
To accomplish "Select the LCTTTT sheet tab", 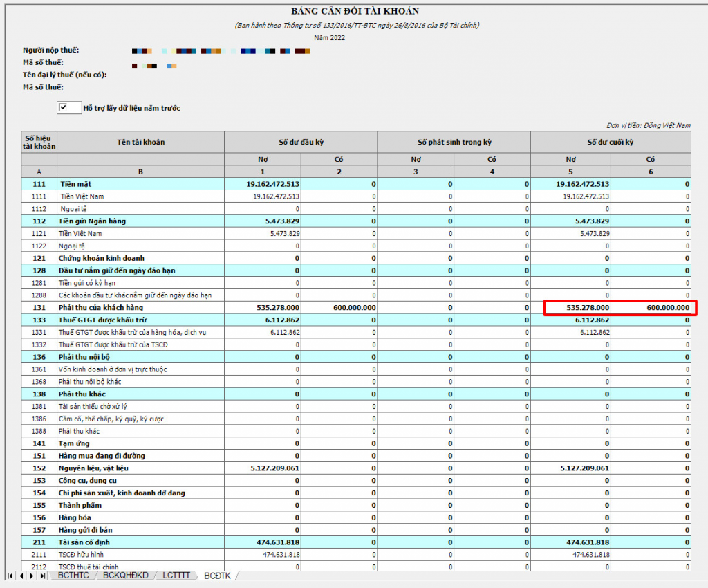I will tap(178, 576).
